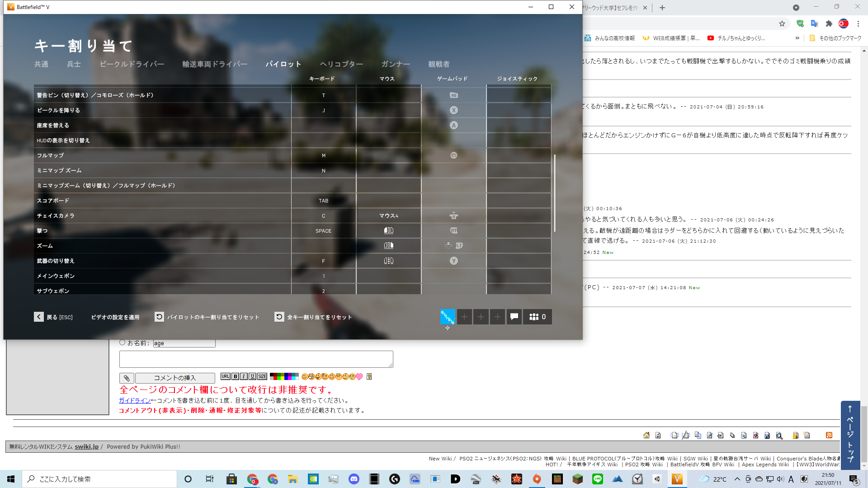Viewport: 868px width, 488px height.
Task: Open the squad members count icon
Action: 537,317
